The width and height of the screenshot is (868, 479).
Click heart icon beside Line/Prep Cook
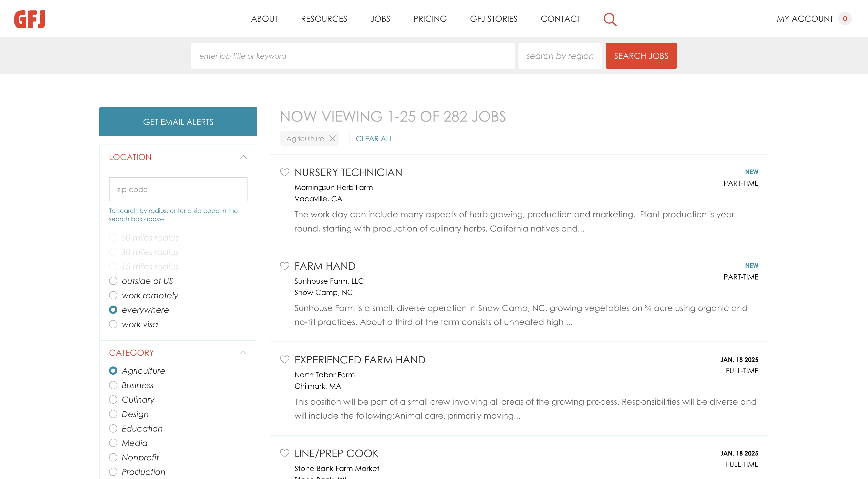(x=284, y=453)
